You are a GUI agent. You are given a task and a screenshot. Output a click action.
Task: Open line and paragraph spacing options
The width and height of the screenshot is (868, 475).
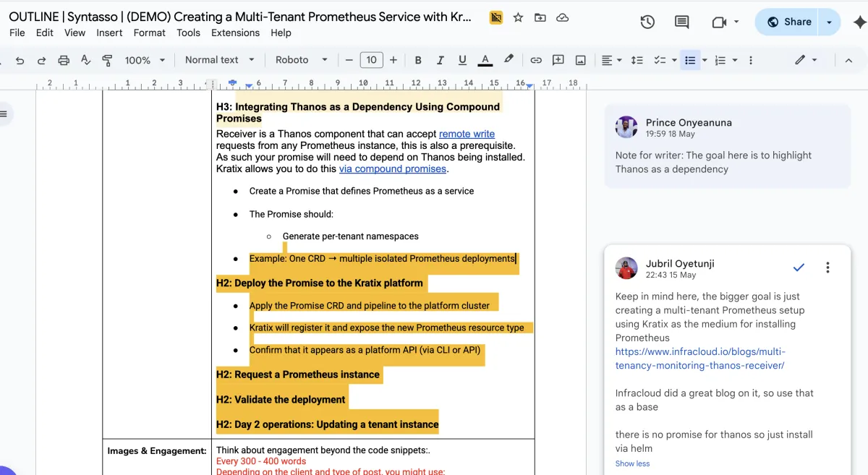tap(637, 60)
